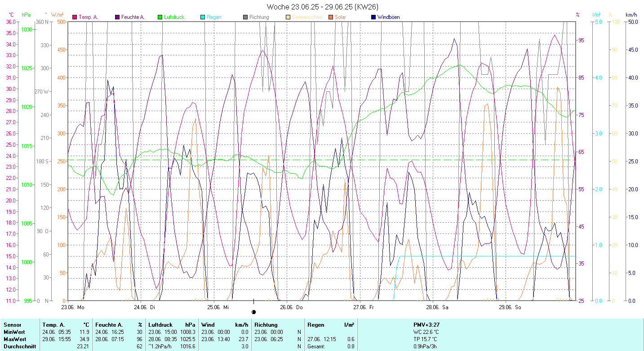Screen dimensions: 644x351
Task: Click the average temperature value '23.21'
Action: [83, 346]
